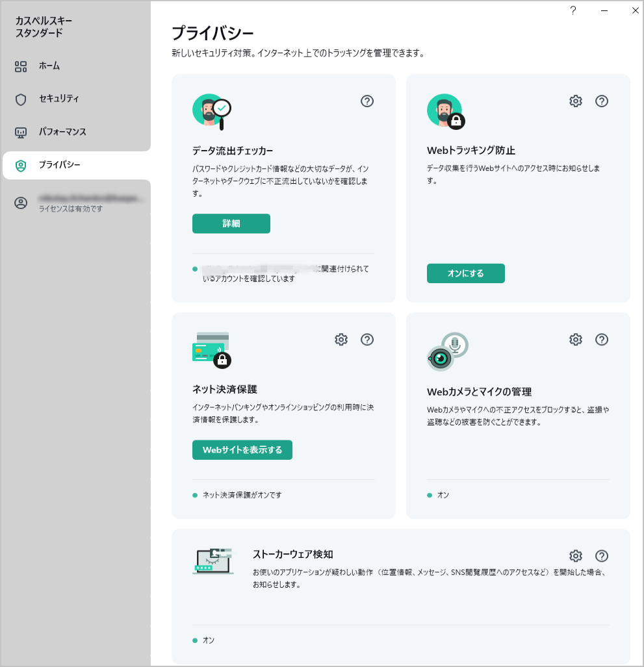Open settings gear for Webトラッキング防止
Screen dimensions: 644x667
pyautogui.click(x=576, y=101)
